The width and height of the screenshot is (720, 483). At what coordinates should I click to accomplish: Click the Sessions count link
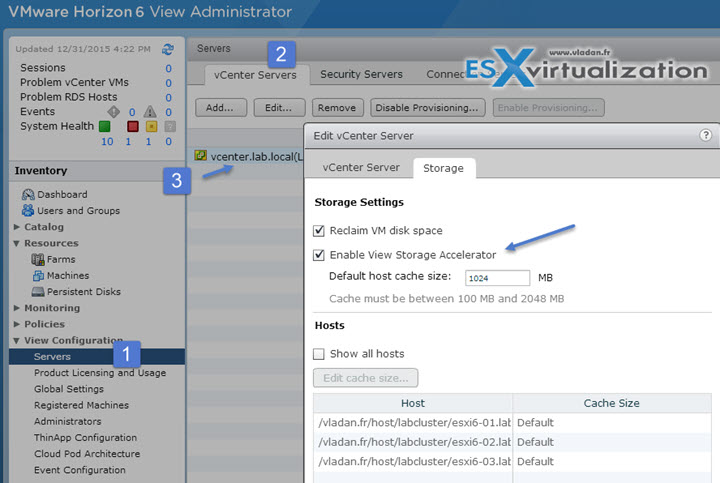(169, 68)
